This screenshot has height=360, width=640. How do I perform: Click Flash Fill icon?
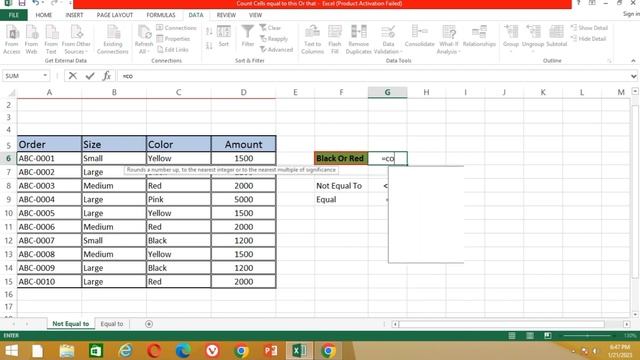point(334,39)
